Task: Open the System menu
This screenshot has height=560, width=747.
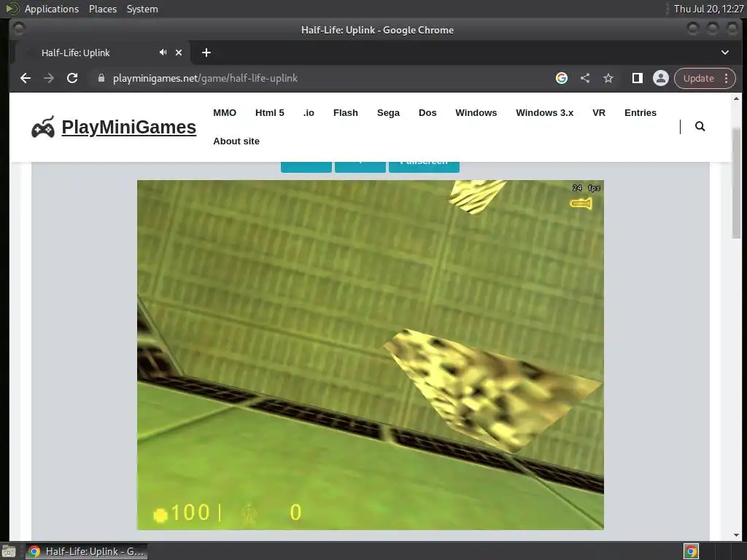Action: pos(142,9)
